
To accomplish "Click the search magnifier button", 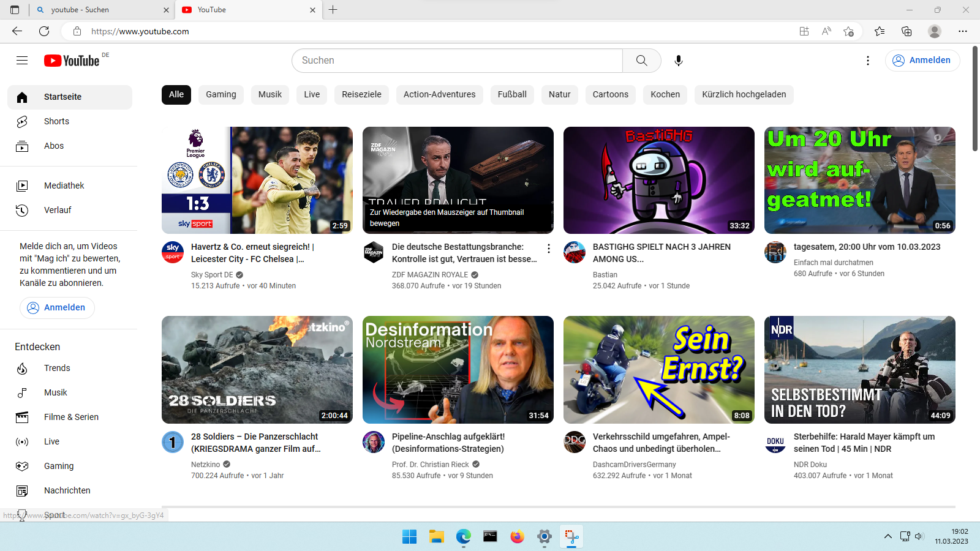I will coord(641,61).
